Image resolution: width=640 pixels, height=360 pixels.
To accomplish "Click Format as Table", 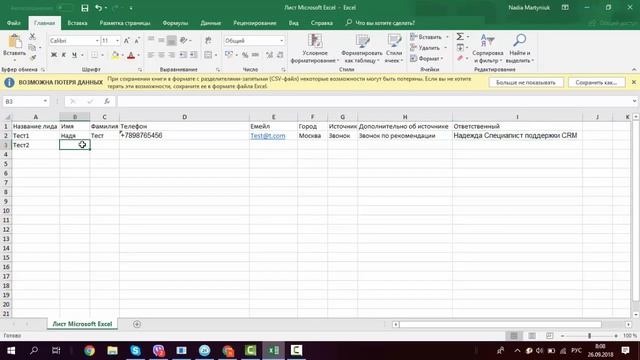I will 362,49.
